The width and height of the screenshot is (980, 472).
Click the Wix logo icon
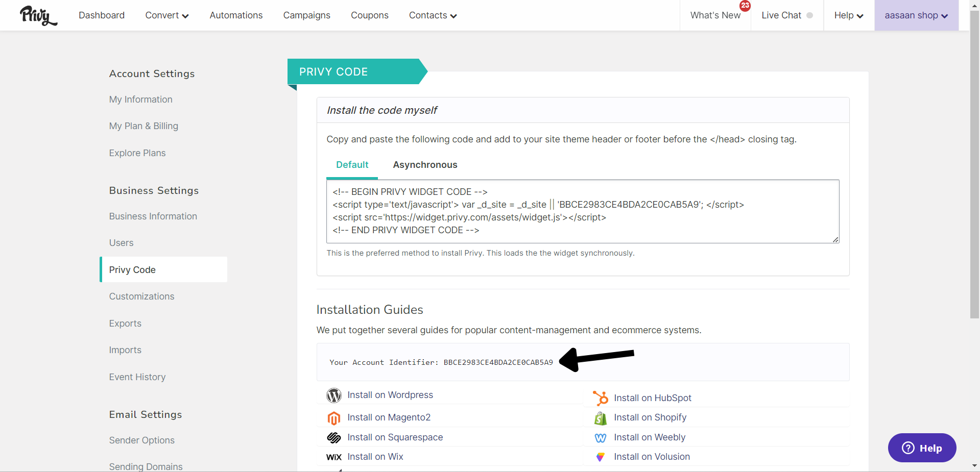coord(334,457)
